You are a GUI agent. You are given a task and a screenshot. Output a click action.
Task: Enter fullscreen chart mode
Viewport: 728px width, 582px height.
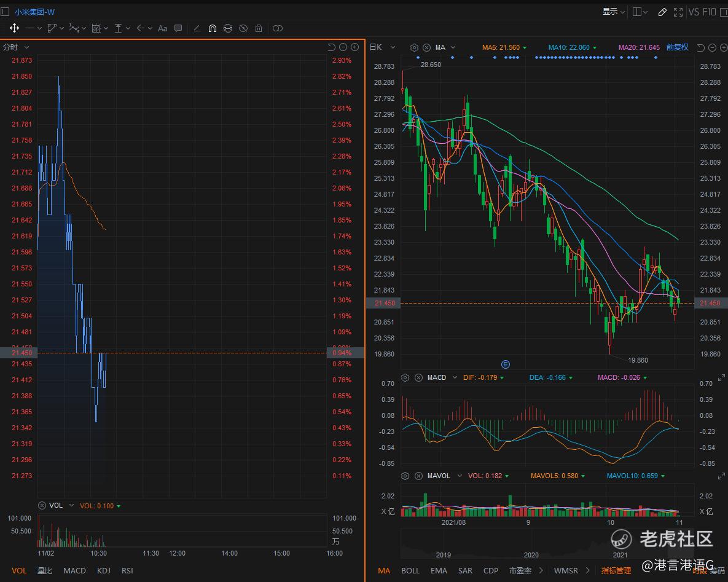(678, 12)
